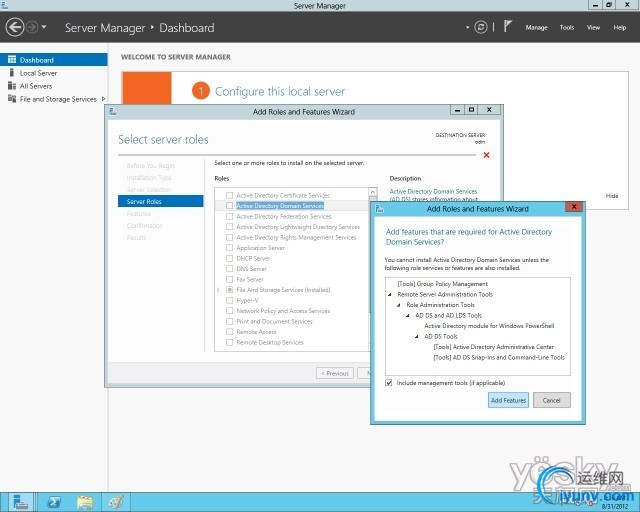Check Active Directory Certificate Services role
This screenshot has height=512, width=640.
(229, 195)
